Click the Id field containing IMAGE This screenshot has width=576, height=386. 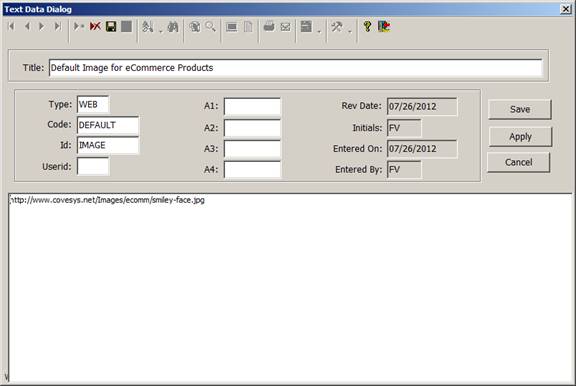tap(108, 145)
